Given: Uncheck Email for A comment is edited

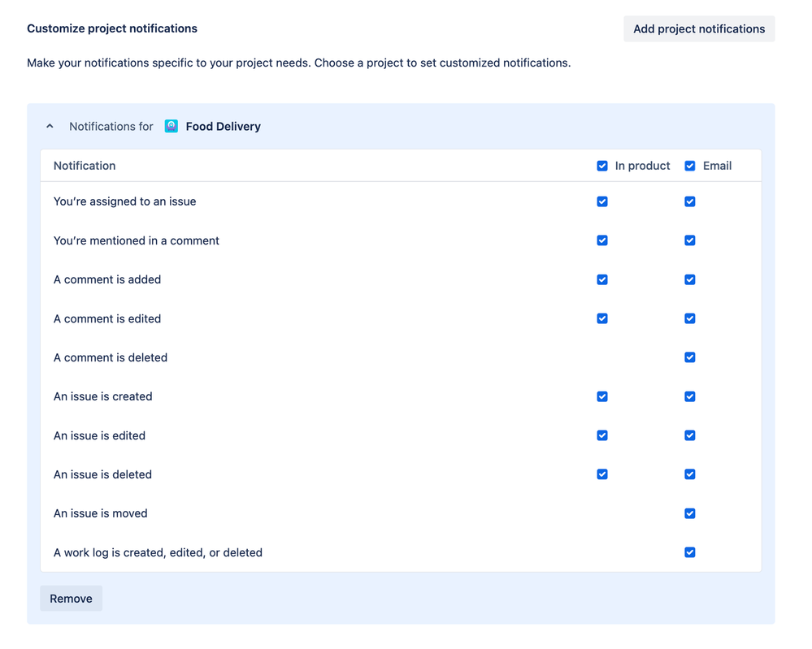Looking at the screenshot, I should click(x=690, y=318).
